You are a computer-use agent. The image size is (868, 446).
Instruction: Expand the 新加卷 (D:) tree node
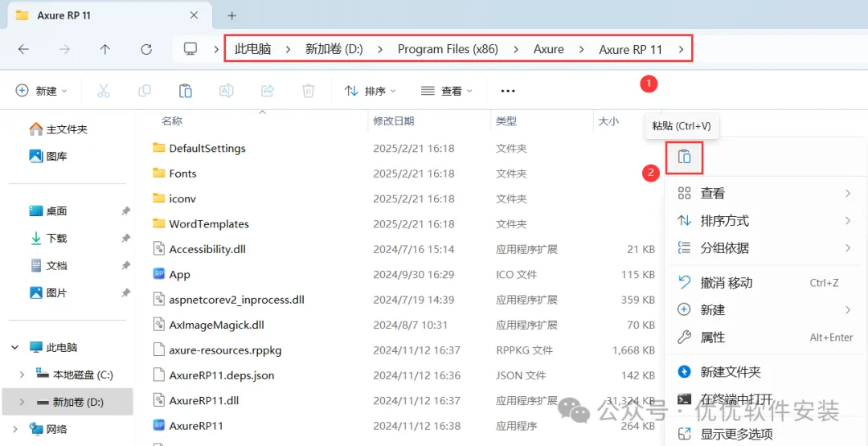tap(22, 402)
